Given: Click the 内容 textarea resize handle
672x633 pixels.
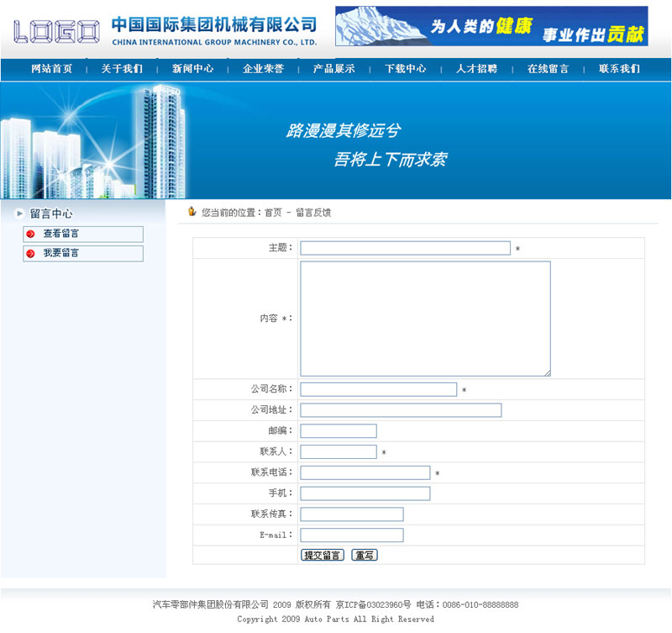Looking at the screenshot, I should (x=548, y=373).
